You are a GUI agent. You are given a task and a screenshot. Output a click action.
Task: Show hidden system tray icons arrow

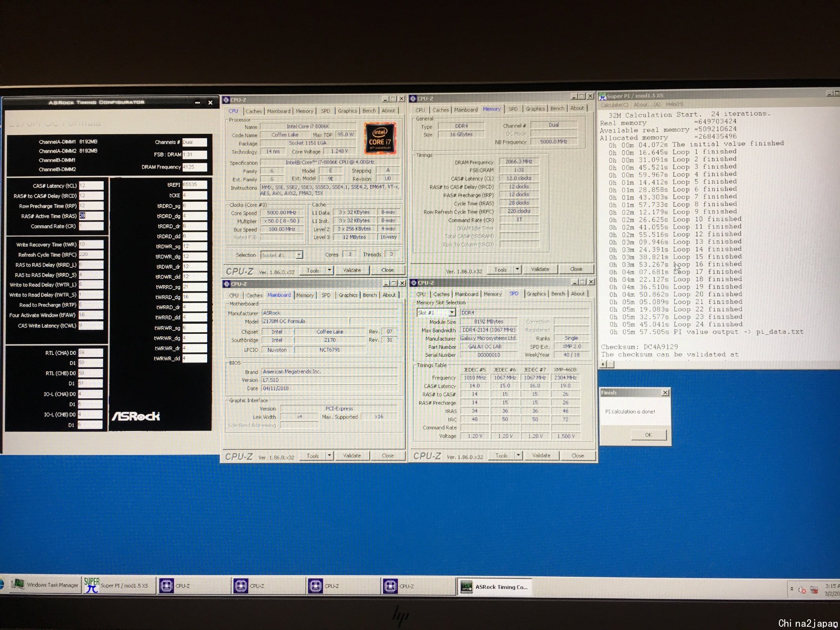click(792, 589)
